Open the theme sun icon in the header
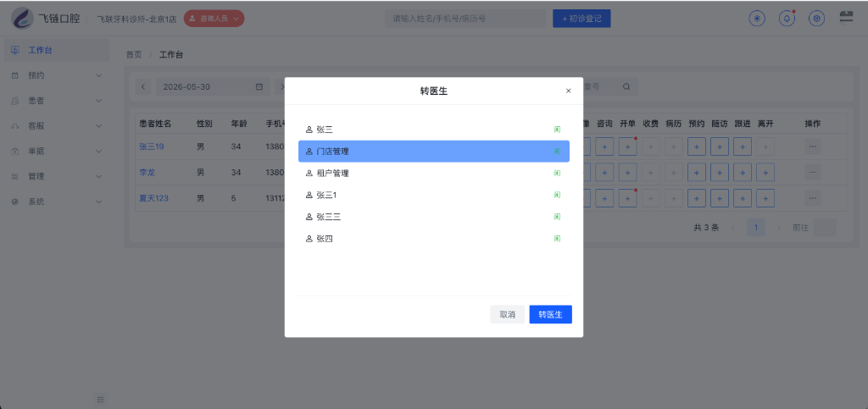Image resolution: width=868 pixels, height=409 pixels. [757, 19]
